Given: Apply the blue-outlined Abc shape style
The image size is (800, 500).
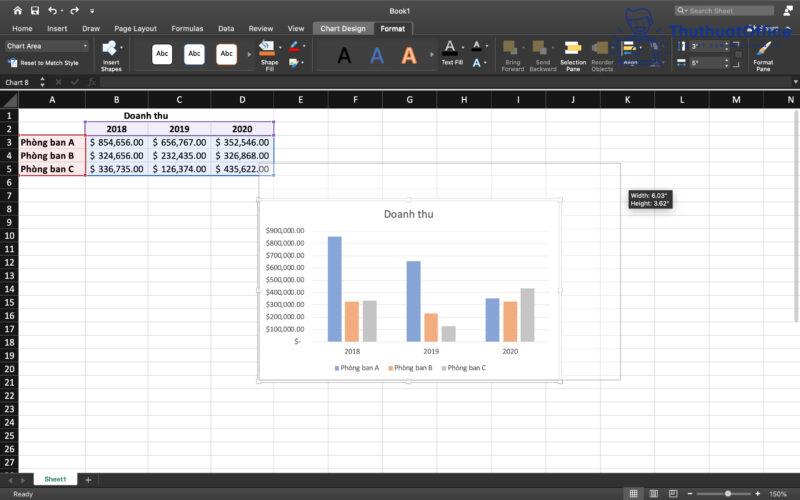Looking at the screenshot, I should tap(194, 54).
